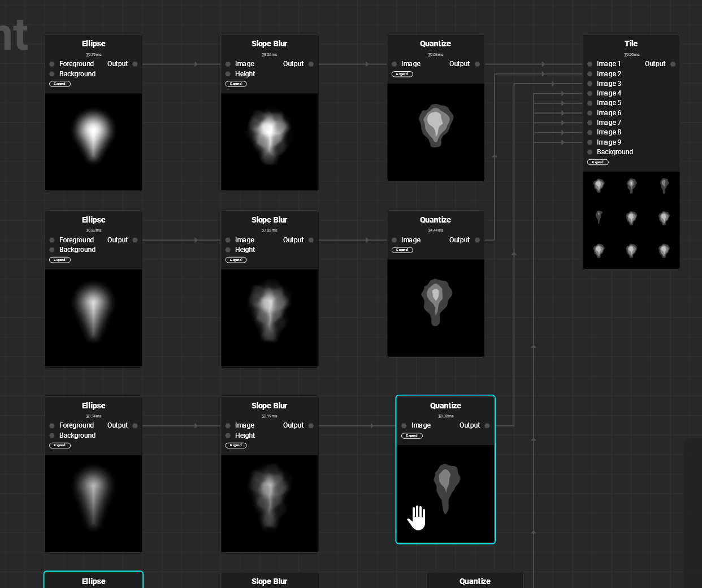Click the 7.85ms Slope Blur preview image
702x588 pixels.
[269, 317]
